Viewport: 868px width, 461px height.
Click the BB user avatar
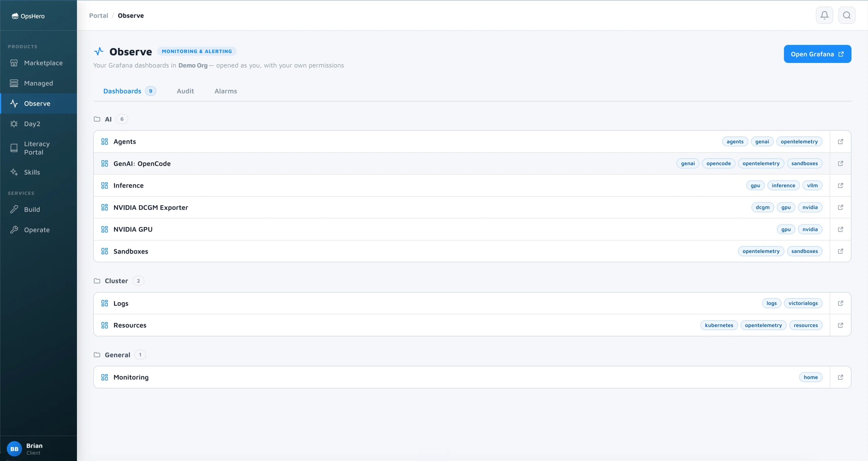point(14,449)
